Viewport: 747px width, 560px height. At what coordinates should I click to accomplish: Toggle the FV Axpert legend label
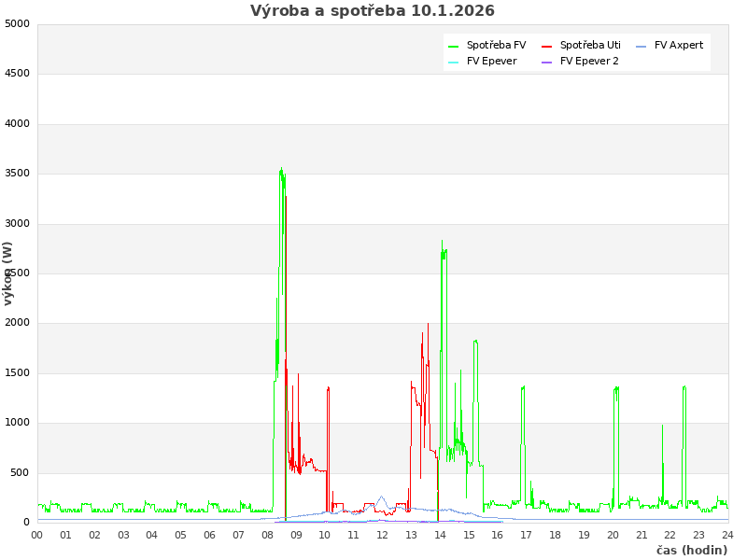pos(679,46)
